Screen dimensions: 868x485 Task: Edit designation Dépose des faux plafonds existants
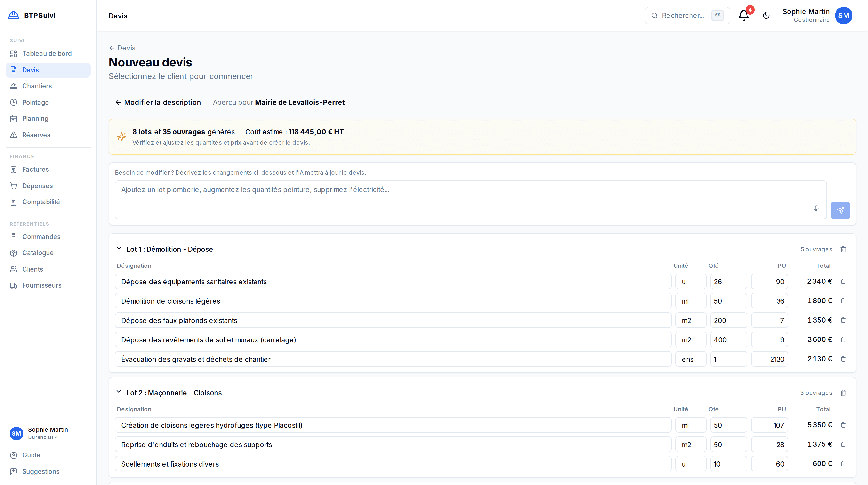[x=393, y=320]
